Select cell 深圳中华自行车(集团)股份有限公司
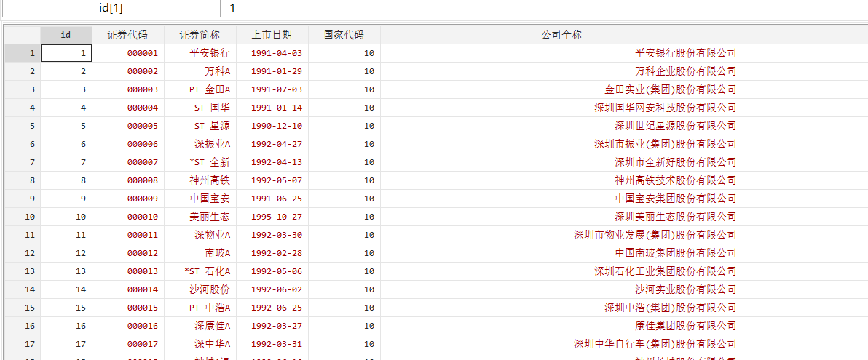The height and width of the screenshot is (360, 868). (561, 344)
